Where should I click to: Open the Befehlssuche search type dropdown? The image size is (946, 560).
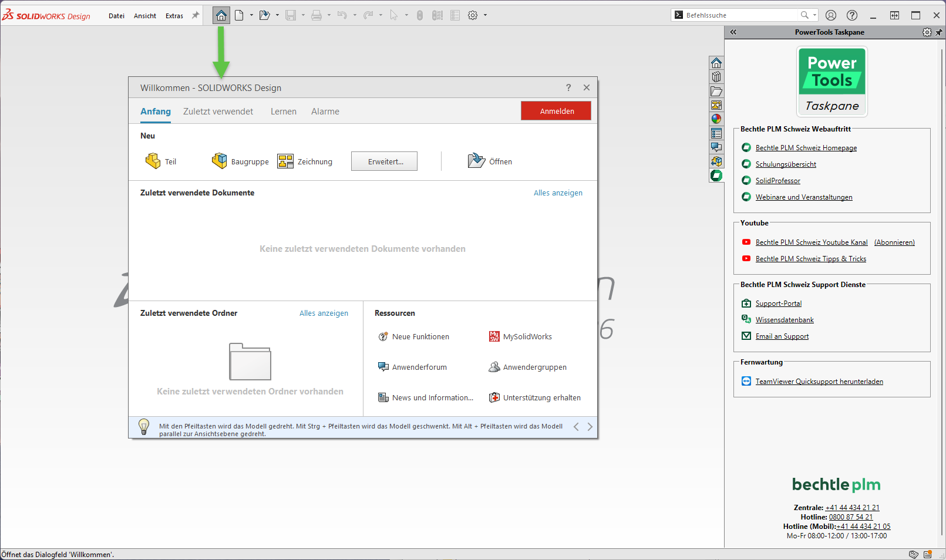point(814,15)
